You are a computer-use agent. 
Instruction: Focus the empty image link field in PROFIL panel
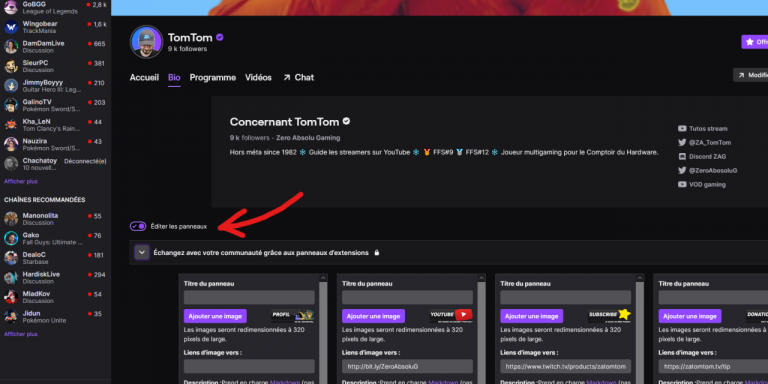(x=249, y=366)
